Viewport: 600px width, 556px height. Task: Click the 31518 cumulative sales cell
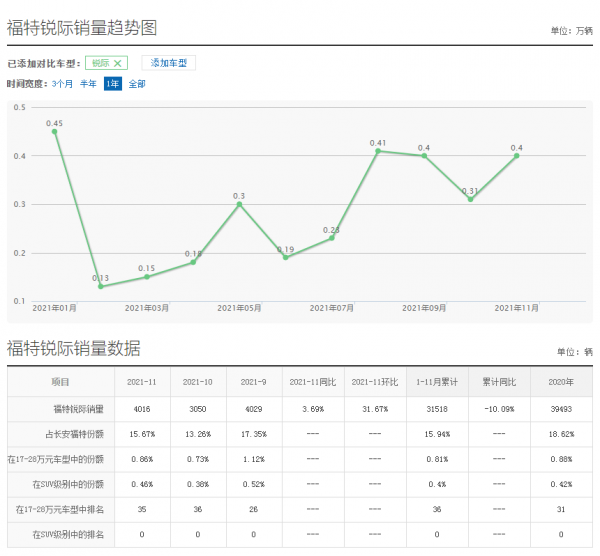pyautogui.click(x=437, y=409)
